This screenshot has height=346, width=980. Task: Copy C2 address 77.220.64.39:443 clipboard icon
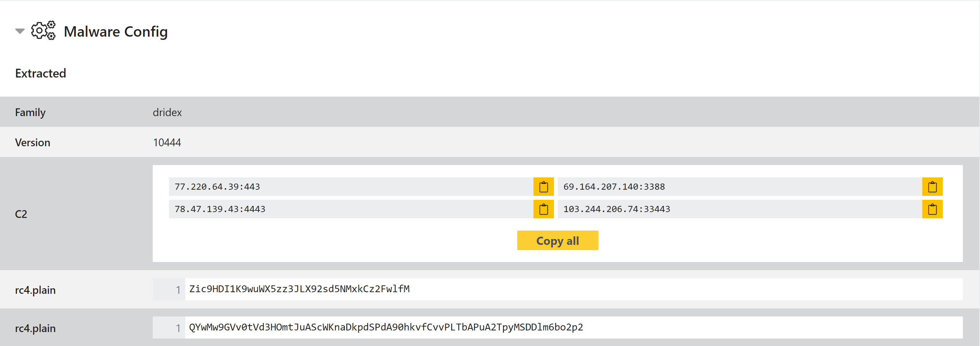(543, 187)
